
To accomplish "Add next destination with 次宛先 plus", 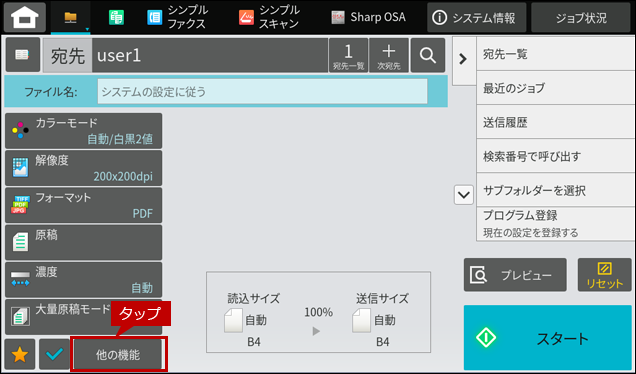I will point(389,55).
